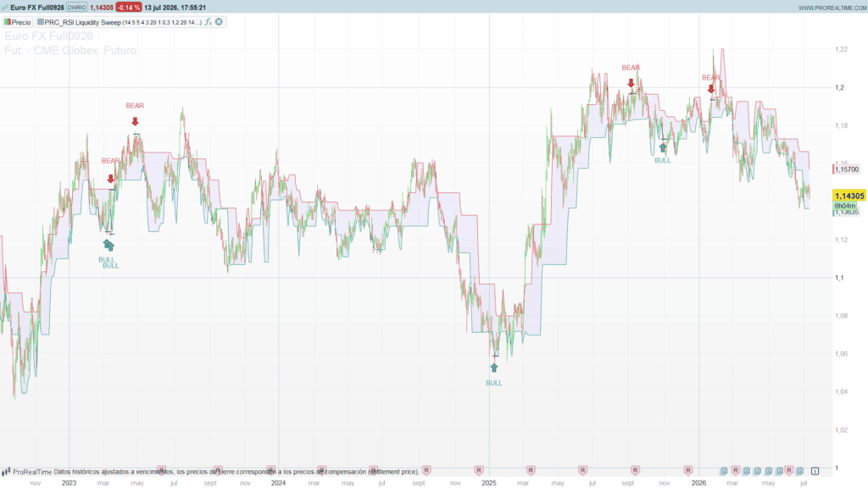The height and width of the screenshot is (488, 868).
Task: Click the 1,14305 price in the title bar
Action: 102,8
